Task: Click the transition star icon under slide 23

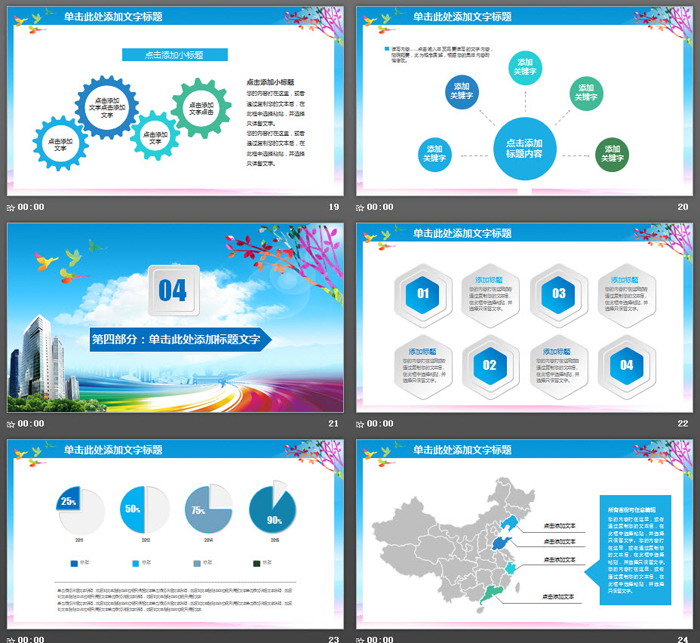Action: [11, 638]
